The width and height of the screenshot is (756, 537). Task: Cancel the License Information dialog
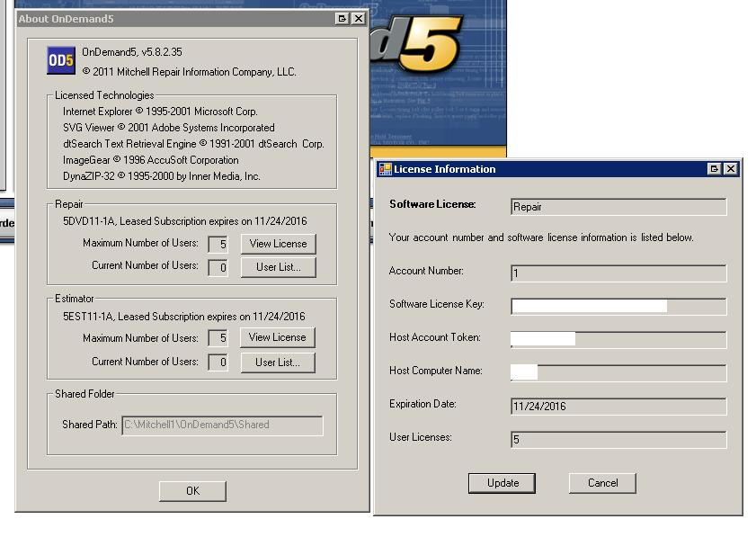pos(602,483)
